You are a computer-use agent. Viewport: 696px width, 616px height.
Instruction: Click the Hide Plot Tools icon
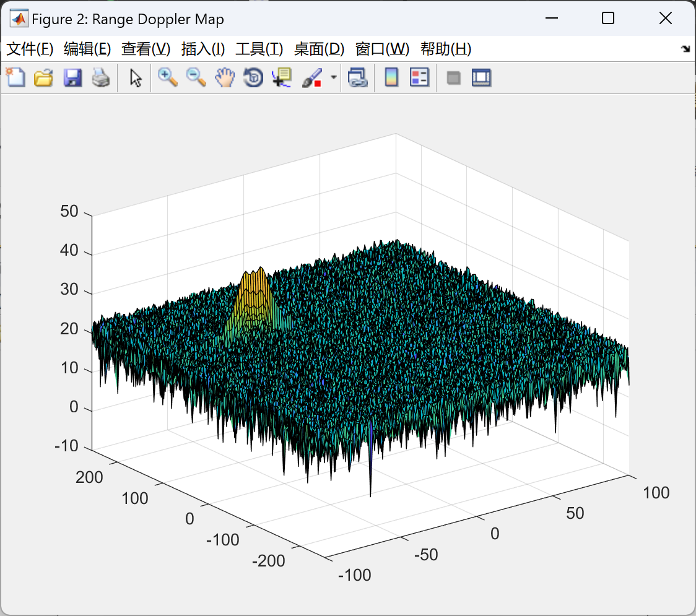pyautogui.click(x=453, y=78)
